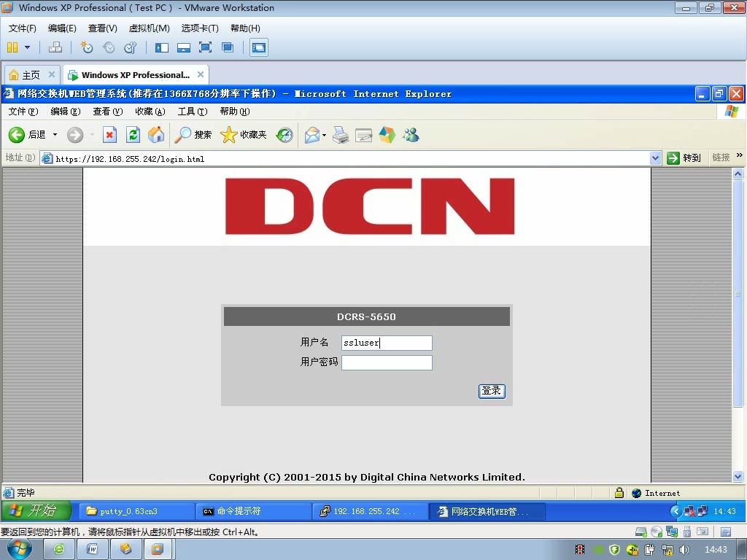Switch to the 主页 tab
Screen dimensions: 747x560
click(x=31, y=75)
